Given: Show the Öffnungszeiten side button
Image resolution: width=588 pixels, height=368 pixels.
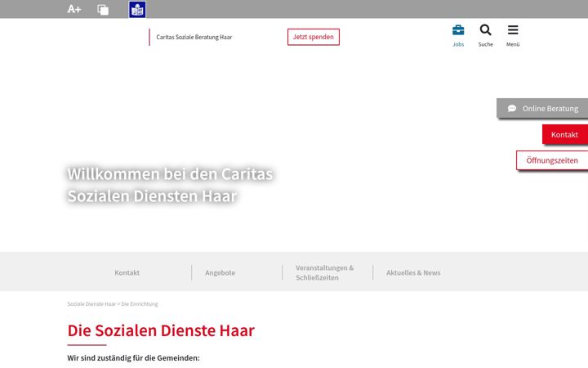Looking at the screenshot, I should click(x=552, y=160).
